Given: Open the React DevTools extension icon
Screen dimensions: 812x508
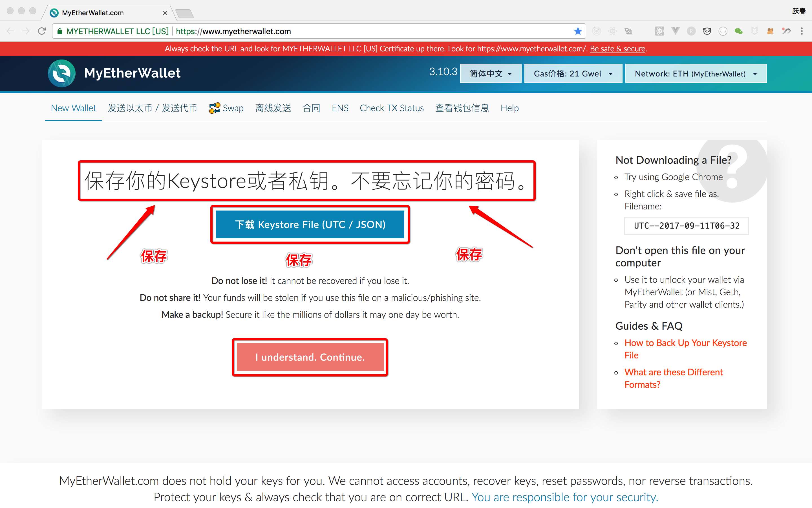Looking at the screenshot, I should click(659, 31).
